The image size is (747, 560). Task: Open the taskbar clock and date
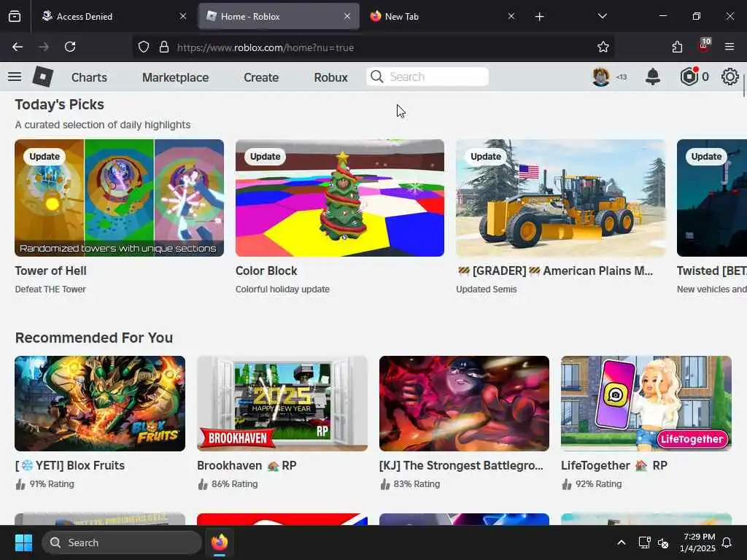click(698, 542)
